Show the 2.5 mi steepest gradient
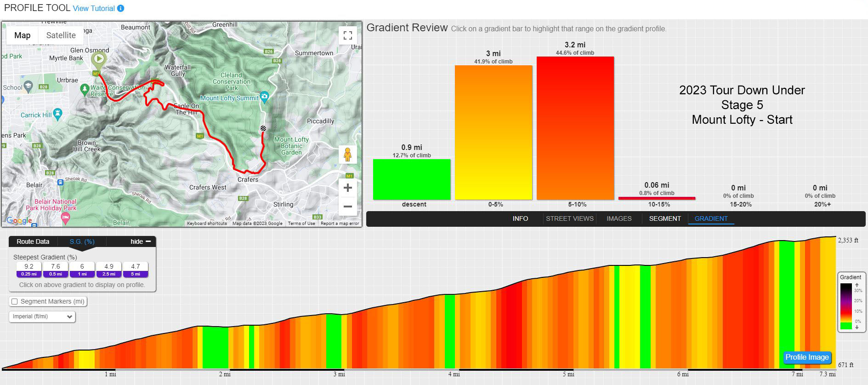 click(x=109, y=274)
